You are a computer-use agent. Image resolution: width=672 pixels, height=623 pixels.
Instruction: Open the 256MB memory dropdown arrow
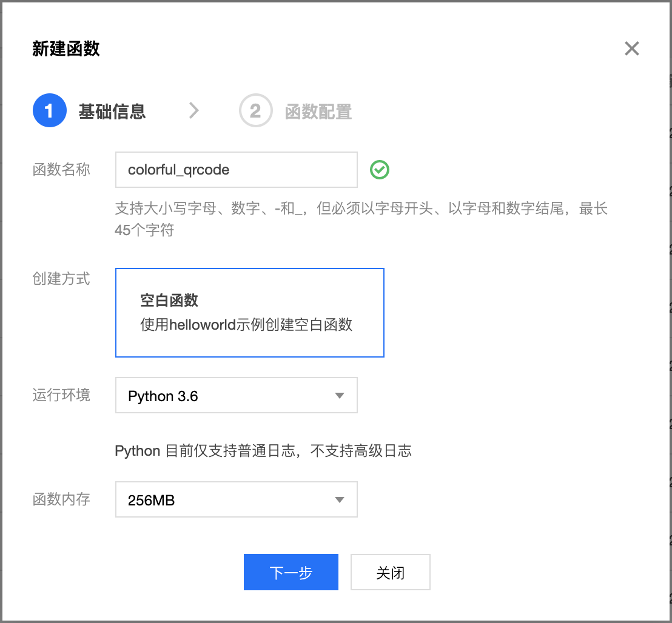(x=340, y=499)
